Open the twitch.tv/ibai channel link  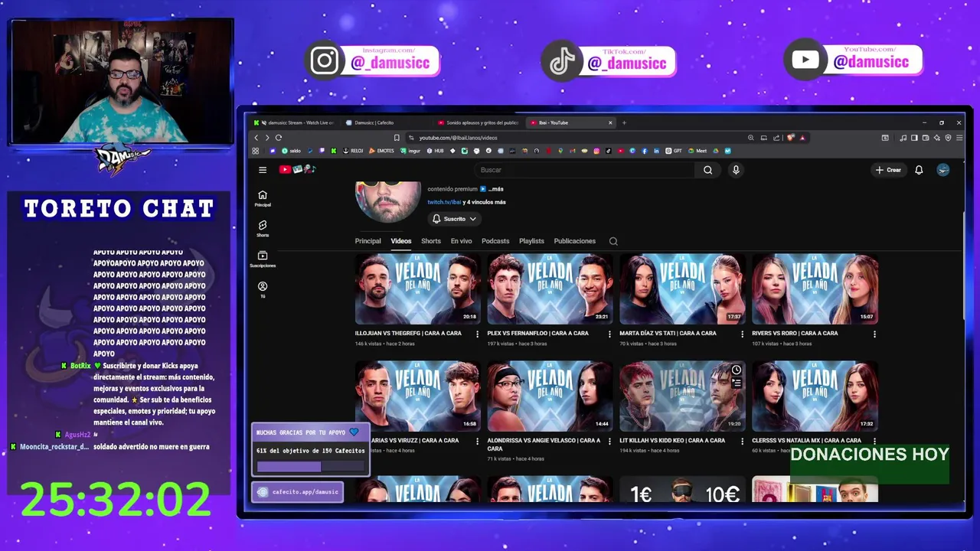pos(444,202)
